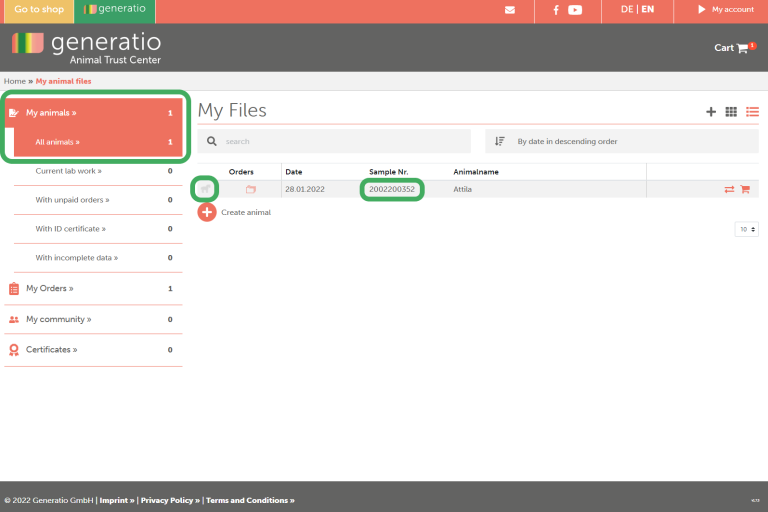Click the Sample Nr. column header

(x=388, y=172)
